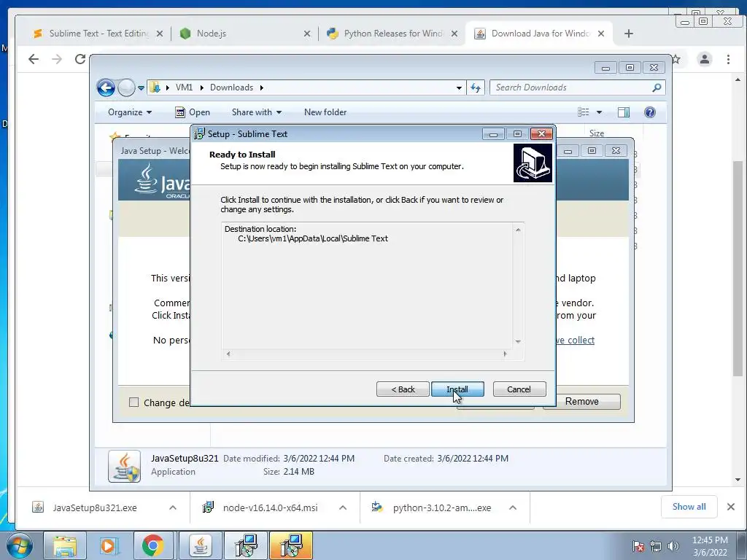This screenshot has width=747, height=560.
Task: Click Chrome back arrow
Action: 34,59
